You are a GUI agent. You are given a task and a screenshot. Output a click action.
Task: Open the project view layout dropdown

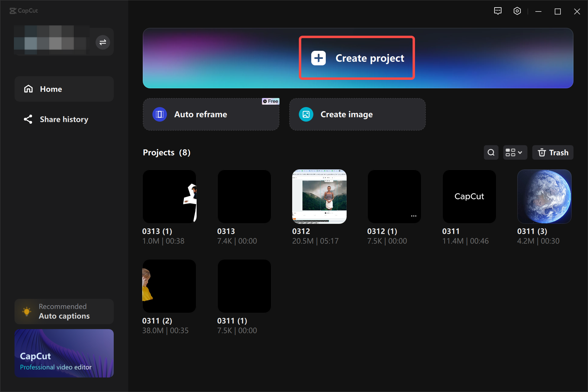click(x=515, y=152)
